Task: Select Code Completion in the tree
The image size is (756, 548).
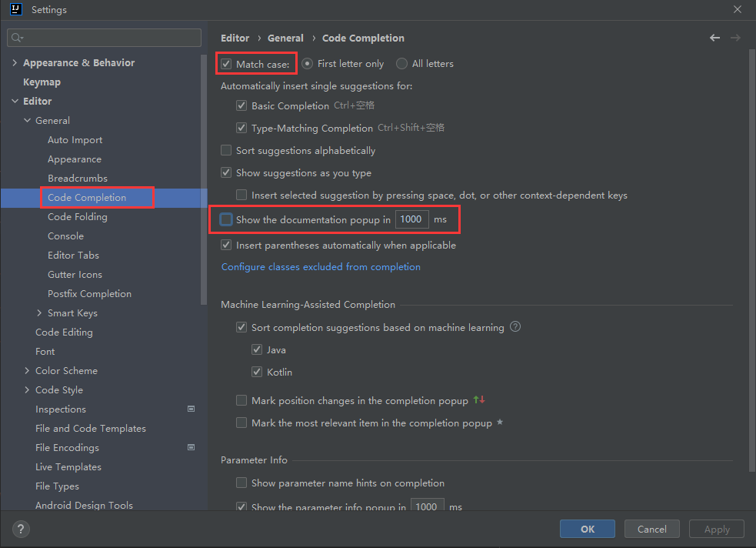Action: [87, 198]
